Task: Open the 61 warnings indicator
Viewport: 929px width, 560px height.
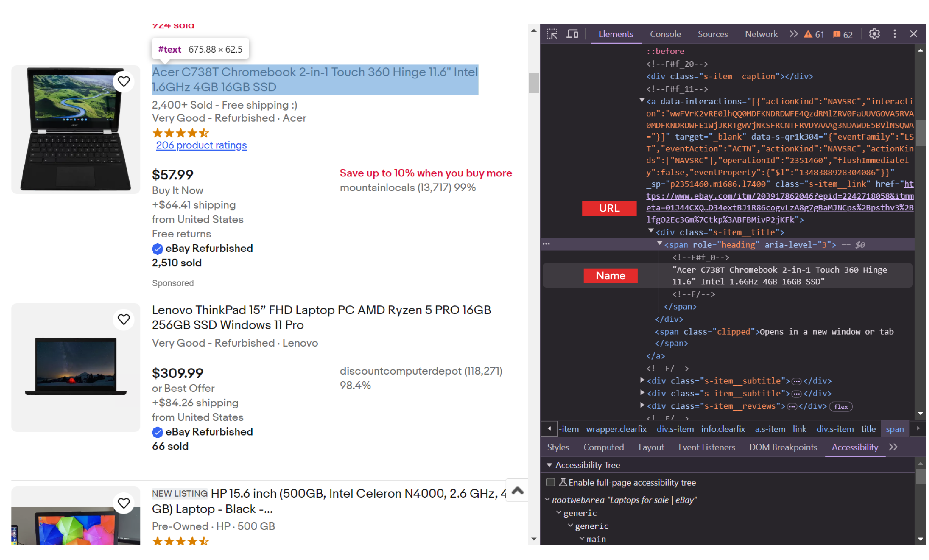Action: tap(814, 34)
